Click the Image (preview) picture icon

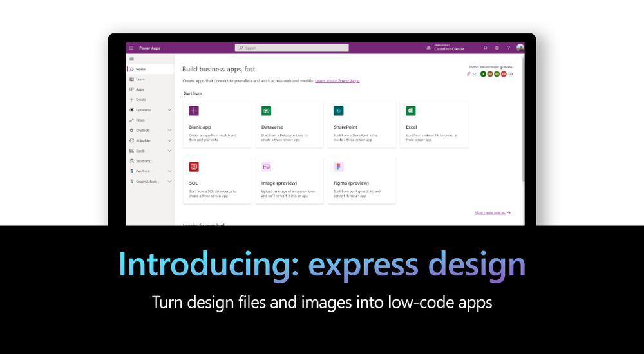[x=266, y=167]
